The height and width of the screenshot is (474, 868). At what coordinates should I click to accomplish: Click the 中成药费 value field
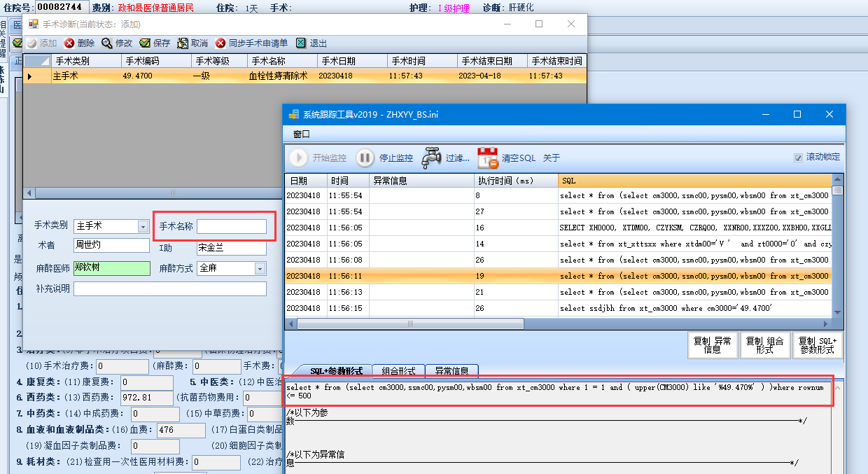tap(156, 414)
